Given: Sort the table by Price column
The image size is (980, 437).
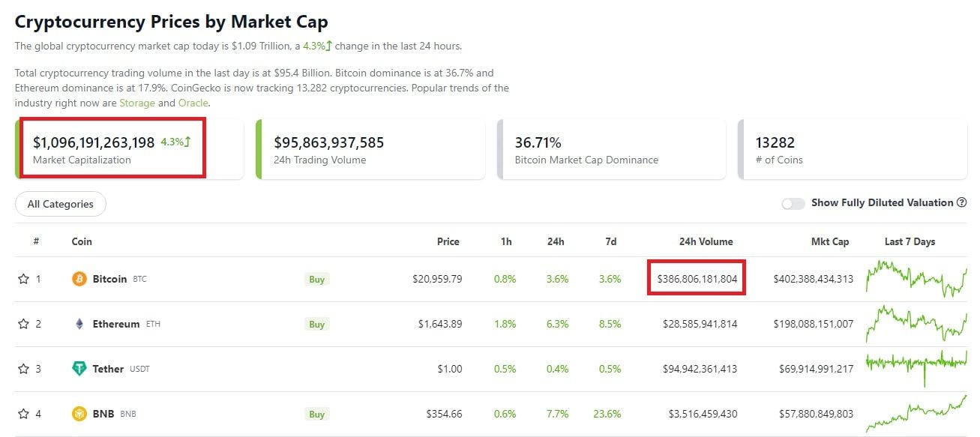Looking at the screenshot, I should tap(448, 241).
